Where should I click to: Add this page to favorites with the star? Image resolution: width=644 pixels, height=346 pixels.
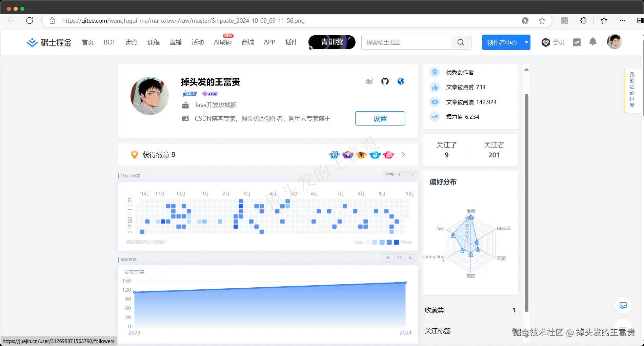542,21
